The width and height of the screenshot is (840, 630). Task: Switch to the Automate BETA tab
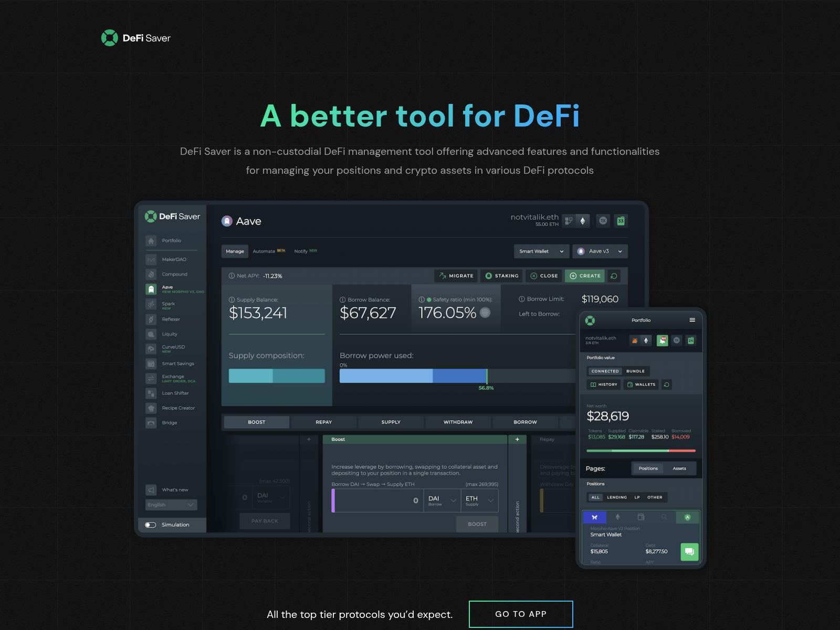pos(269,251)
